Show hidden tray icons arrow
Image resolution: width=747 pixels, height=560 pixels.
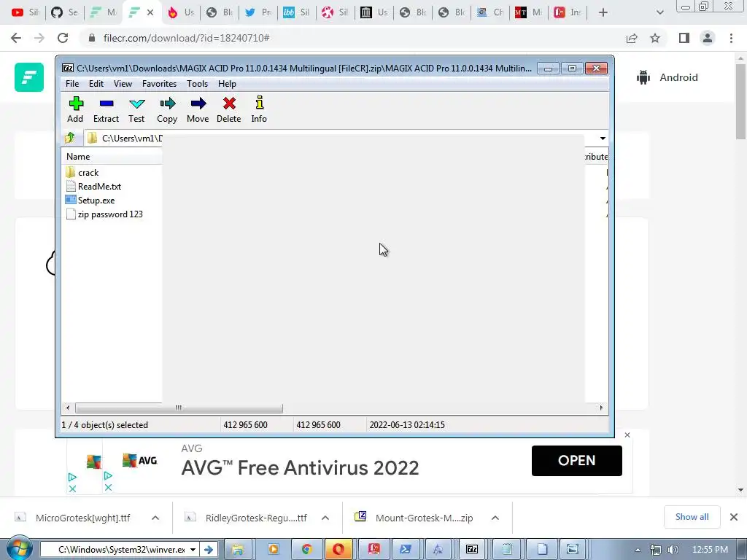click(x=638, y=550)
